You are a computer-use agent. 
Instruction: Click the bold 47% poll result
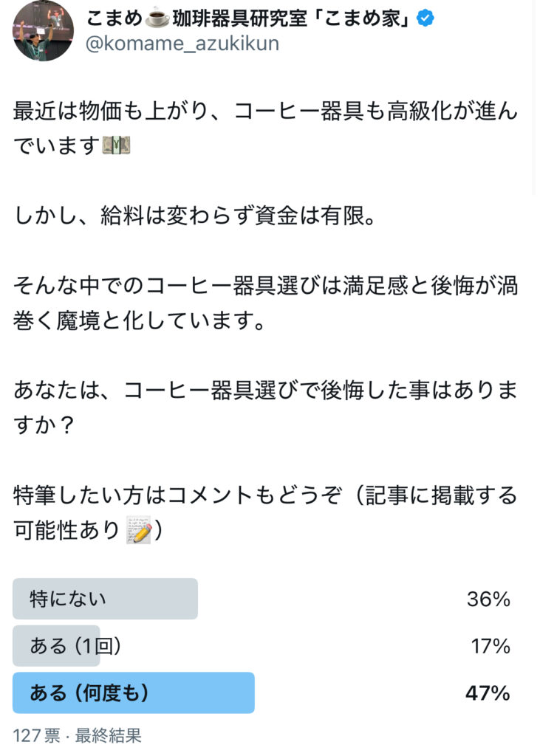tap(488, 693)
